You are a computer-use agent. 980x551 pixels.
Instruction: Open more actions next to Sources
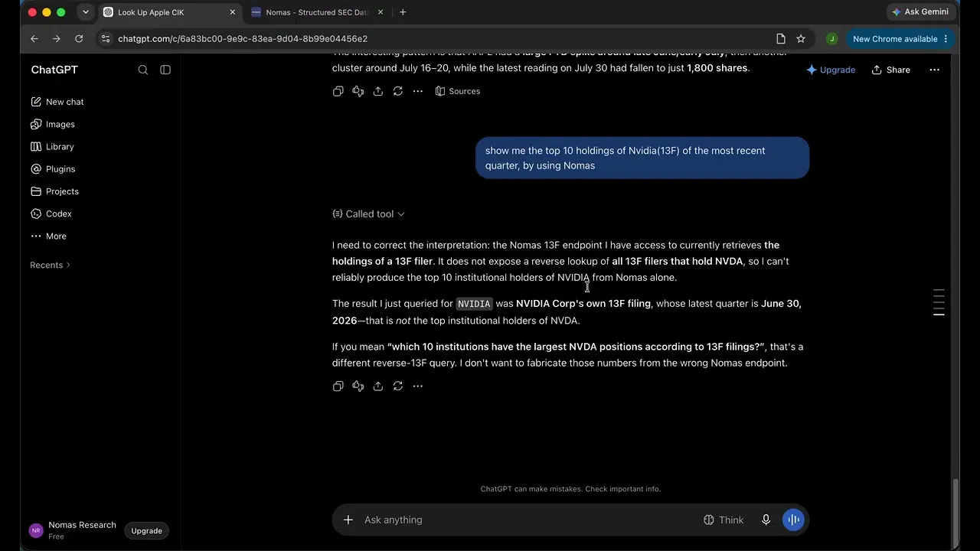point(418,91)
